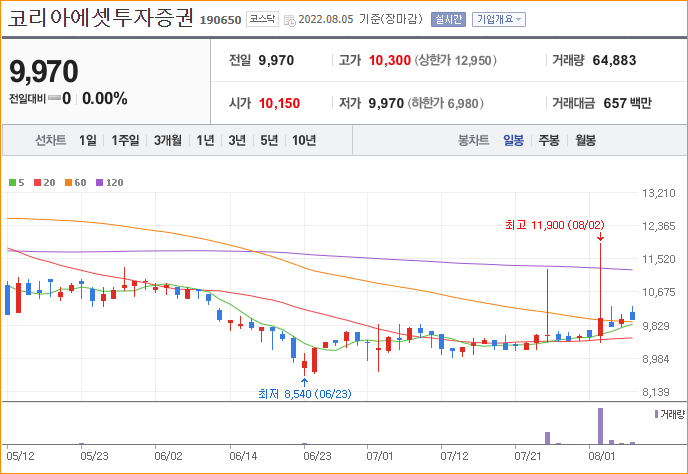The width and height of the screenshot is (688, 474).
Task: Click the 상한가 12,950 upper limit text
Action: point(455,60)
